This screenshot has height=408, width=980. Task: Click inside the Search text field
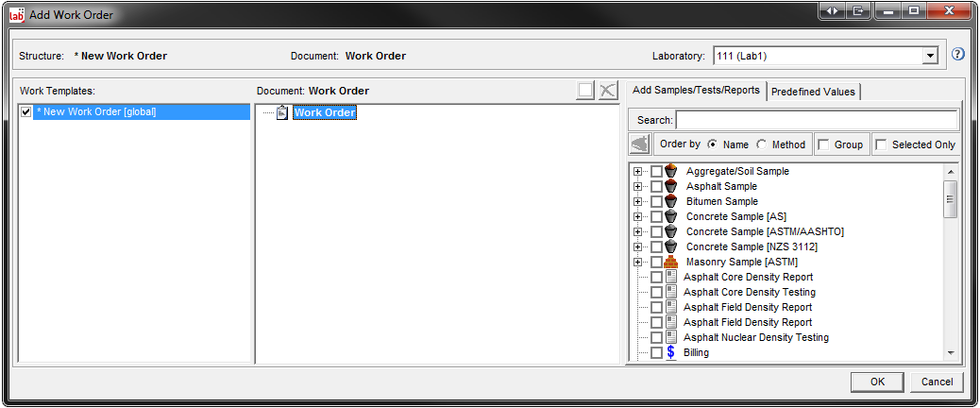point(817,120)
